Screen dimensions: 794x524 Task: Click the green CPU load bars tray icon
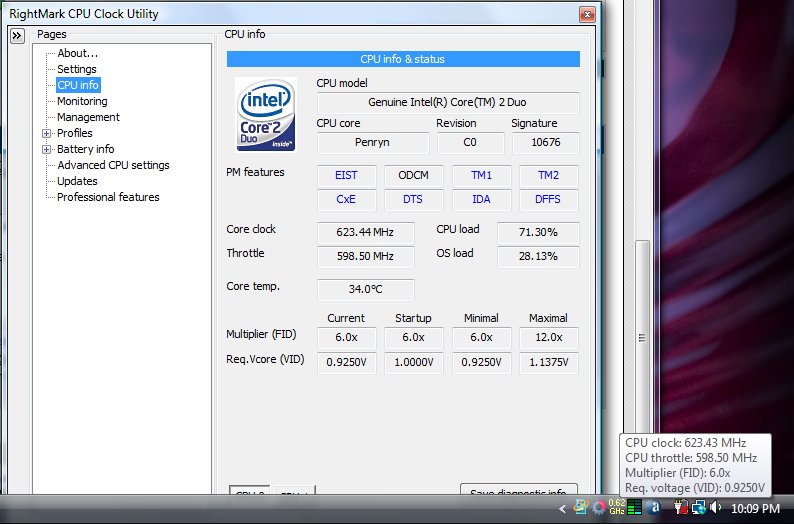[634, 507]
